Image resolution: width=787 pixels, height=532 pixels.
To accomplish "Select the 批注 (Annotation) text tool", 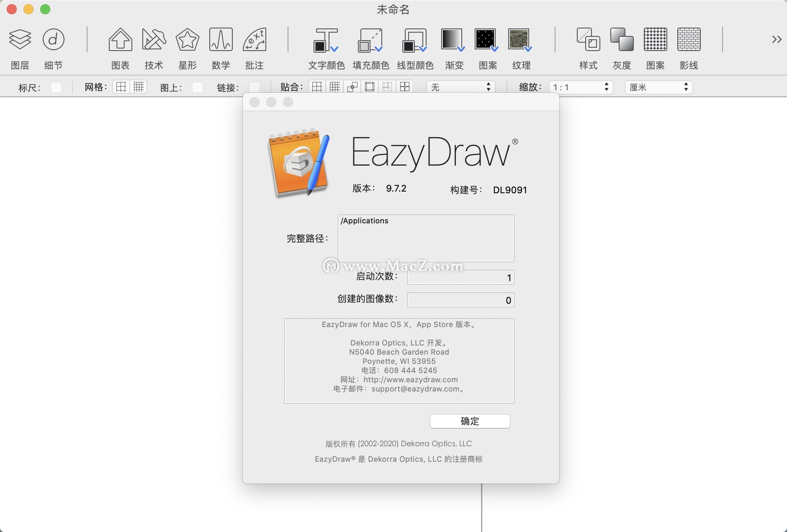I will coord(255,39).
